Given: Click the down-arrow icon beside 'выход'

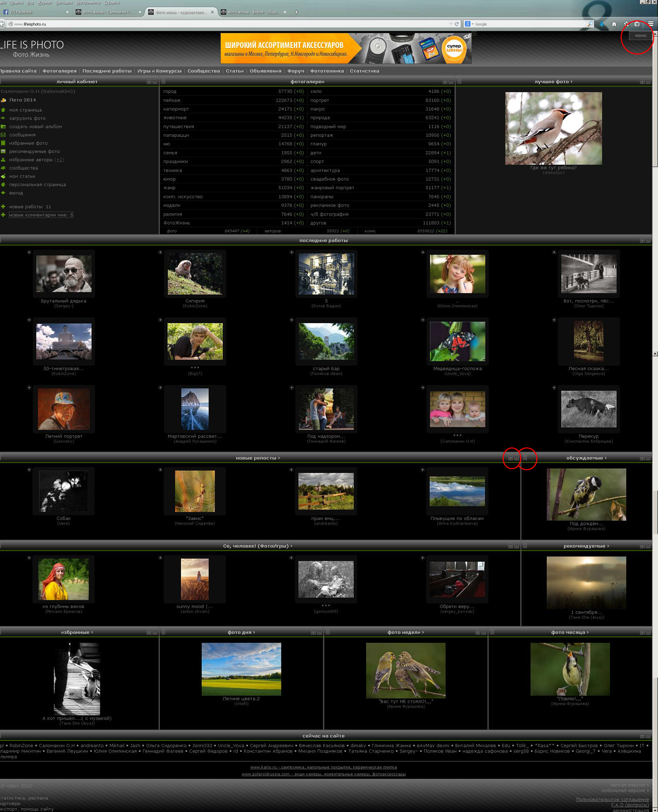Looking at the screenshot, I should 3,193.
